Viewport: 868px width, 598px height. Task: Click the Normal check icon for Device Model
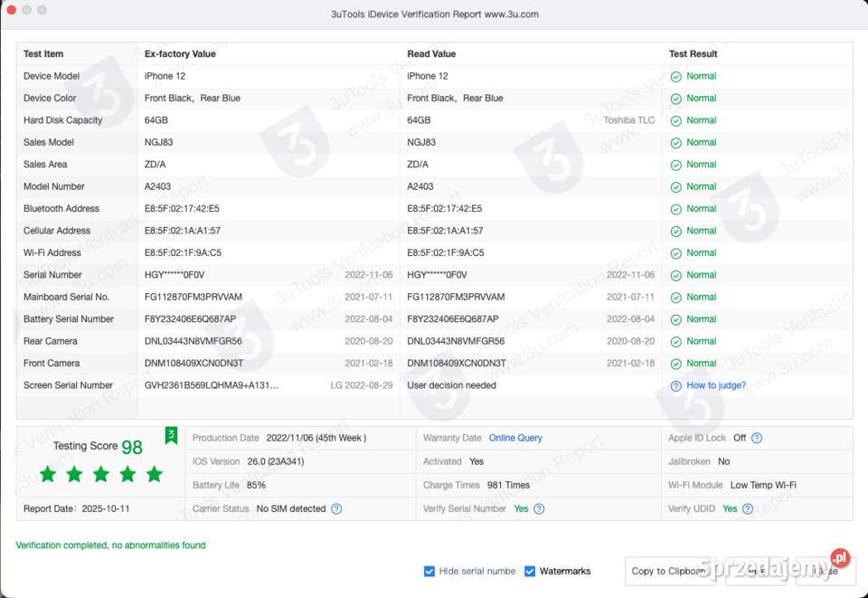pyautogui.click(x=675, y=76)
